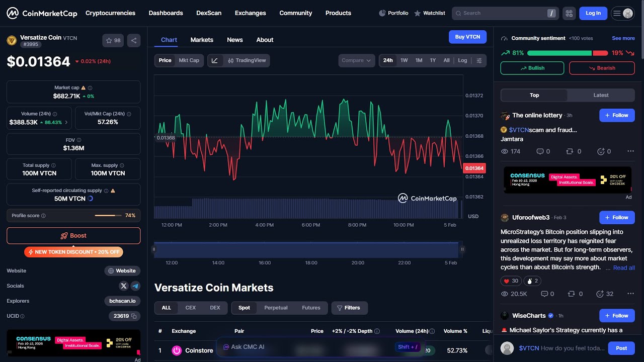This screenshot has width=644, height=362.
Task: Copy the UCID 23619
Action: tap(134, 316)
